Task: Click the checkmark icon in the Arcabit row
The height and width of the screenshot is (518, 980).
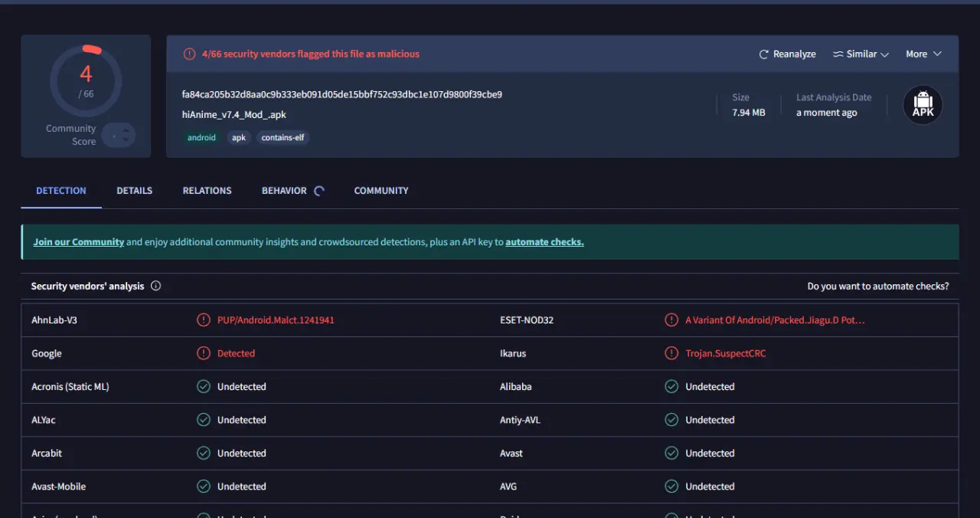Action: [204, 453]
